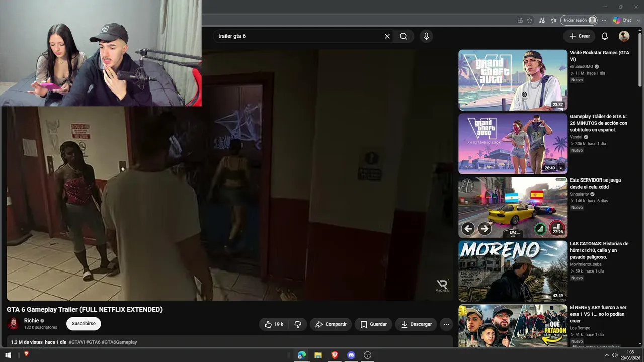Download the video with Descargar

[416, 324]
